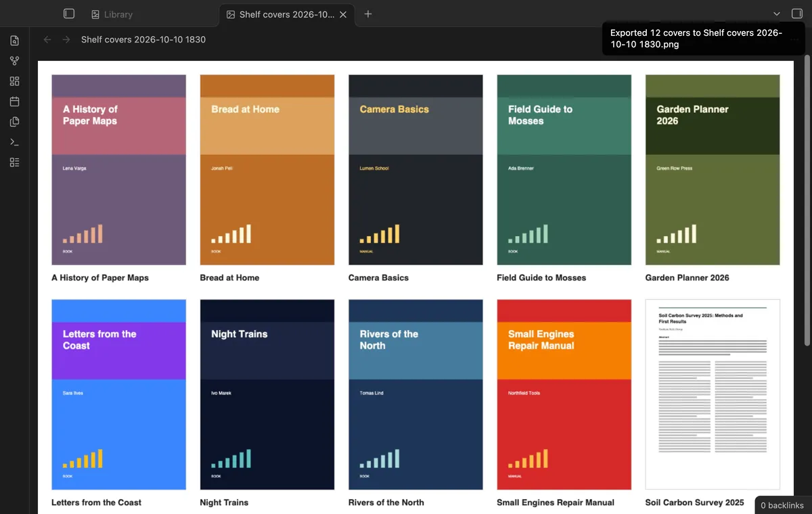Open the tab list dropdown chevron
Image resolution: width=812 pixels, height=514 pixels.
pos(777,14)
